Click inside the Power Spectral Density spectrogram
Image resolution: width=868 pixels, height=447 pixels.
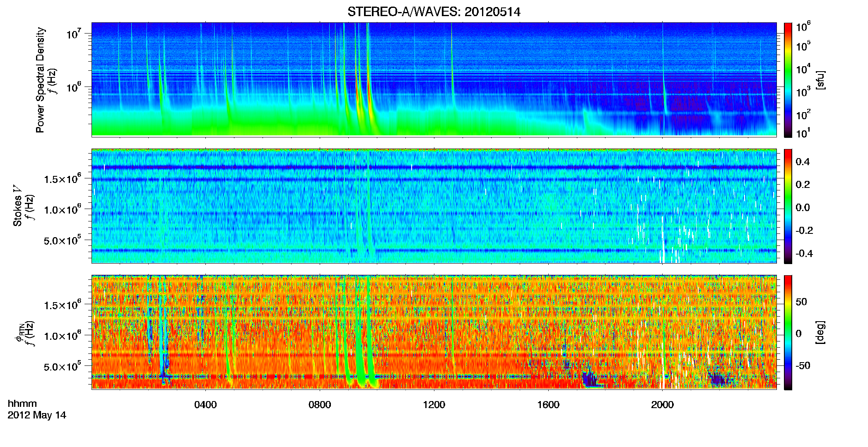click(x=434, y=79)
